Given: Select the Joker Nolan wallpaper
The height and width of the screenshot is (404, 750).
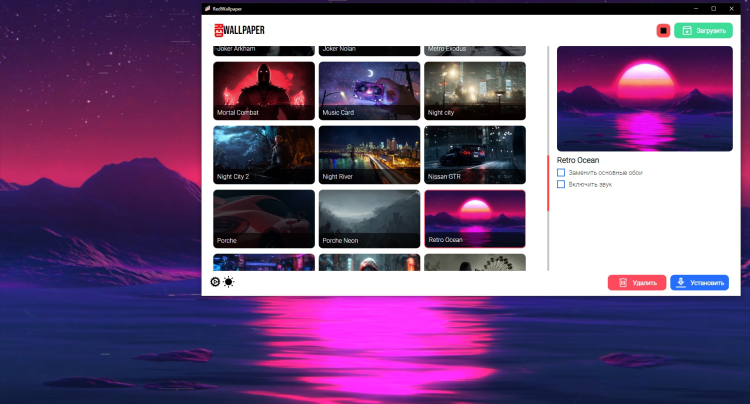Looking at the screenshot, I should [369, 51].
